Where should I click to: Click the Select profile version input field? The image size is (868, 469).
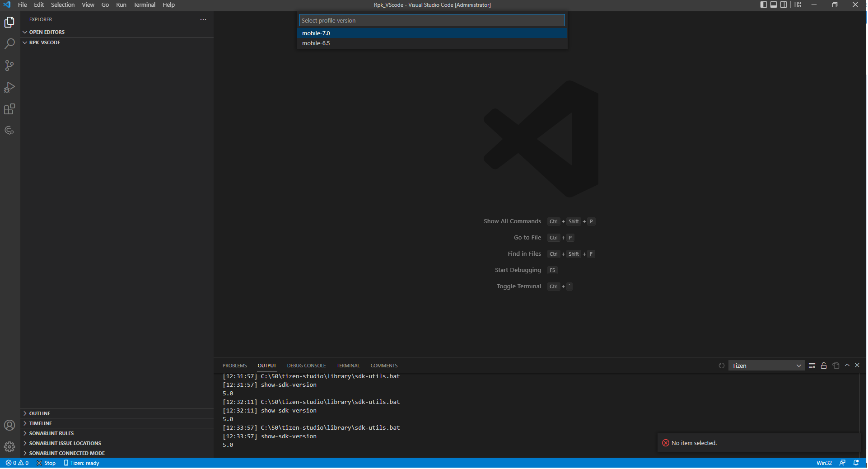(432, 20)
